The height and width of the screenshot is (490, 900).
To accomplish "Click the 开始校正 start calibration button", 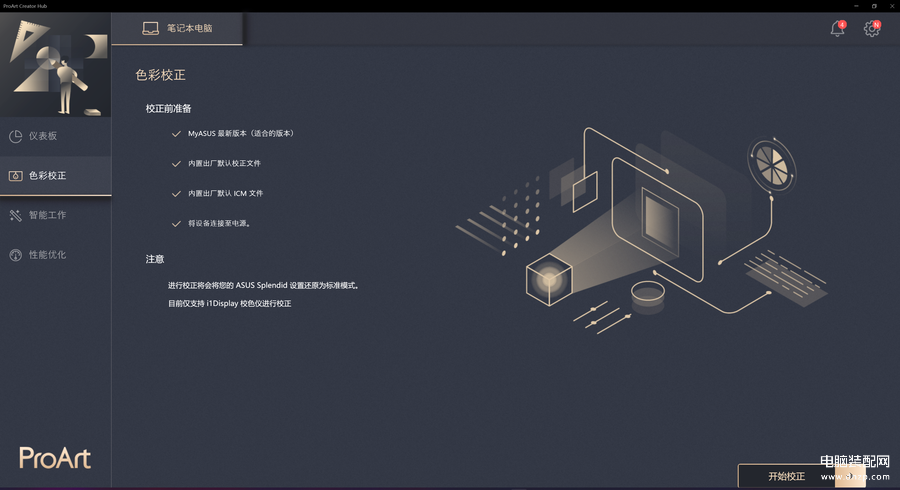I will click(801, 476).
